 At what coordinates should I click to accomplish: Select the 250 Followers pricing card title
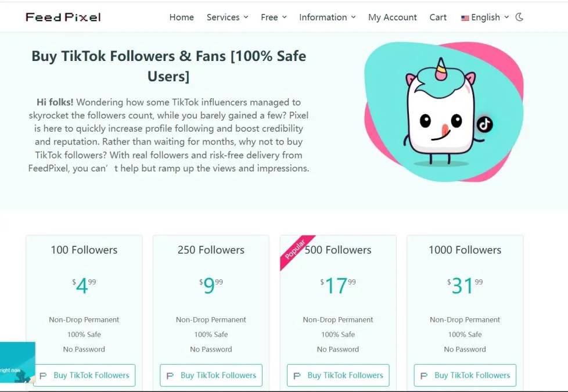tap(211, 250)
